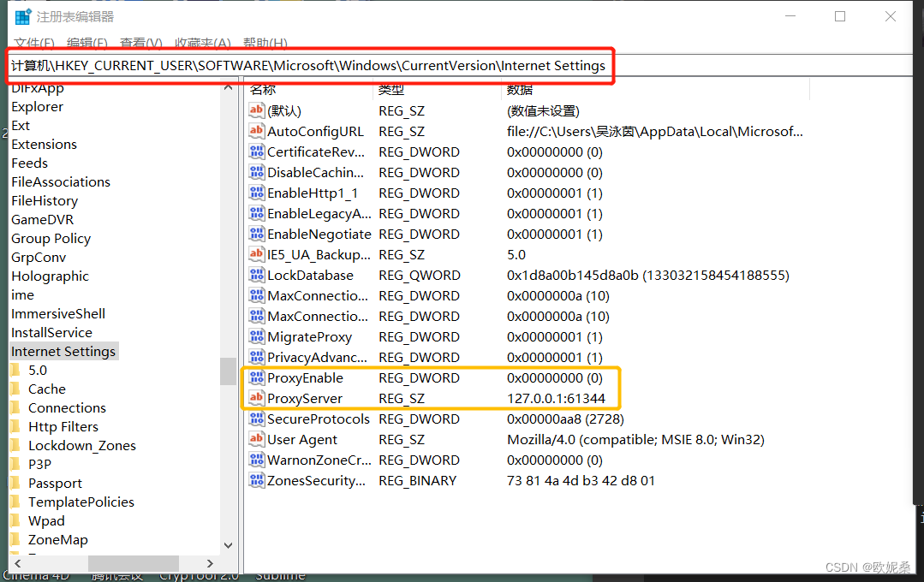Image resolution: width=924 pixels, height=582 pixels.
Task: Click the registry path address bar
Action: (x=460, y=65)
